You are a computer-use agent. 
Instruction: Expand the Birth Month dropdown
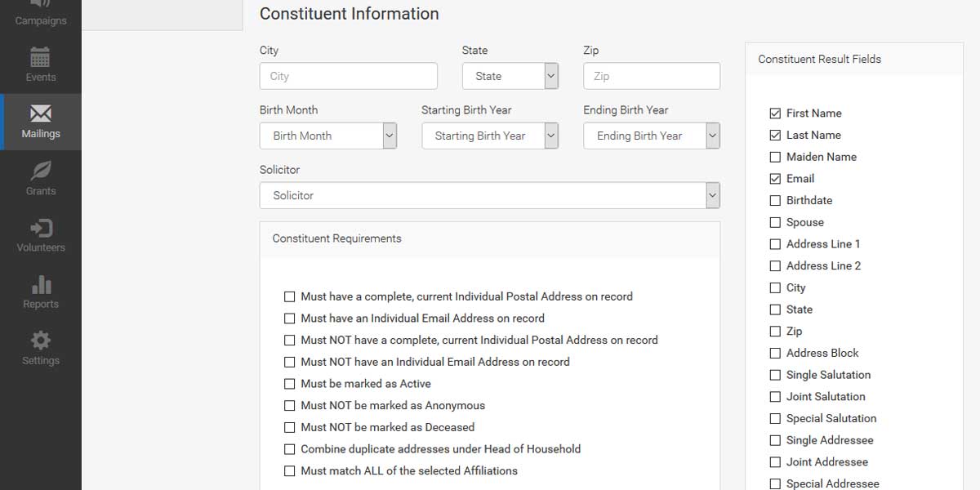coord(328,136)
